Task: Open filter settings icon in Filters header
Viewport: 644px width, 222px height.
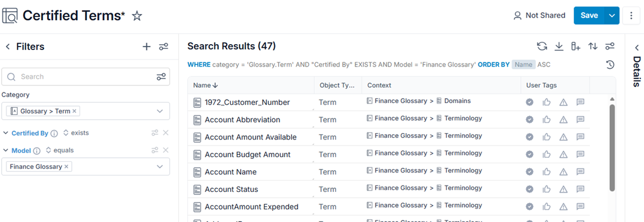Action: pos(164,47)
